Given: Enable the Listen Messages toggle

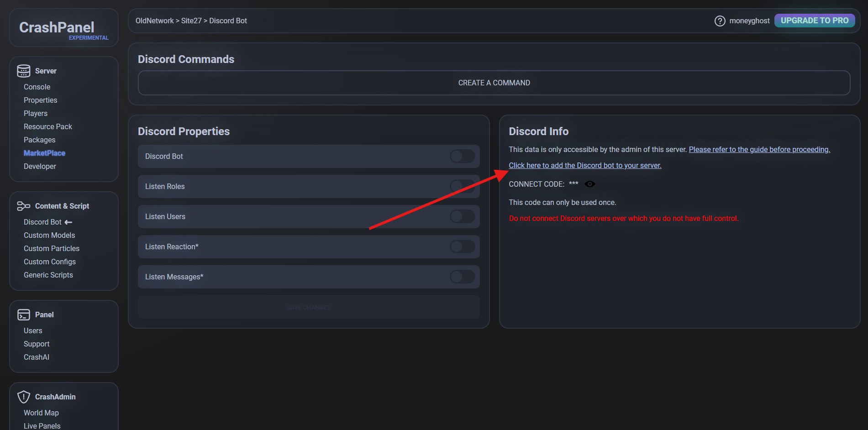Looking at the screenshot, I should [x=462, y=277].
